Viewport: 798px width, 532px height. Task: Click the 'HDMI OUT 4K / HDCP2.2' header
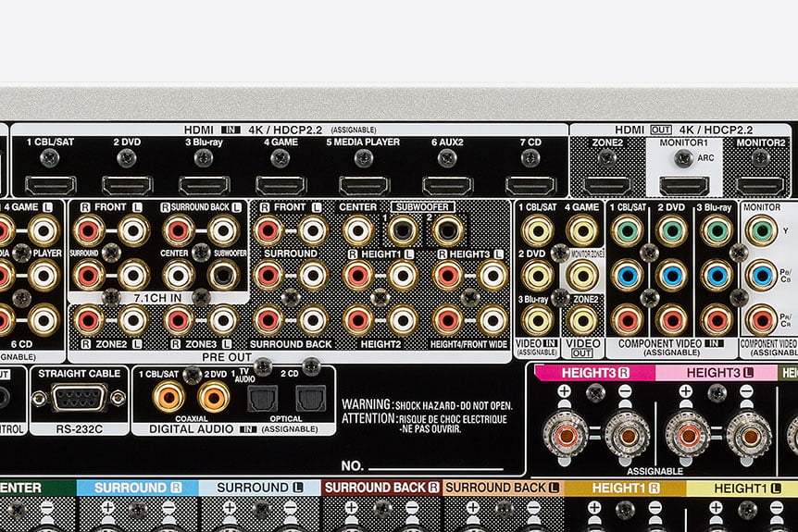pos(683,130)
